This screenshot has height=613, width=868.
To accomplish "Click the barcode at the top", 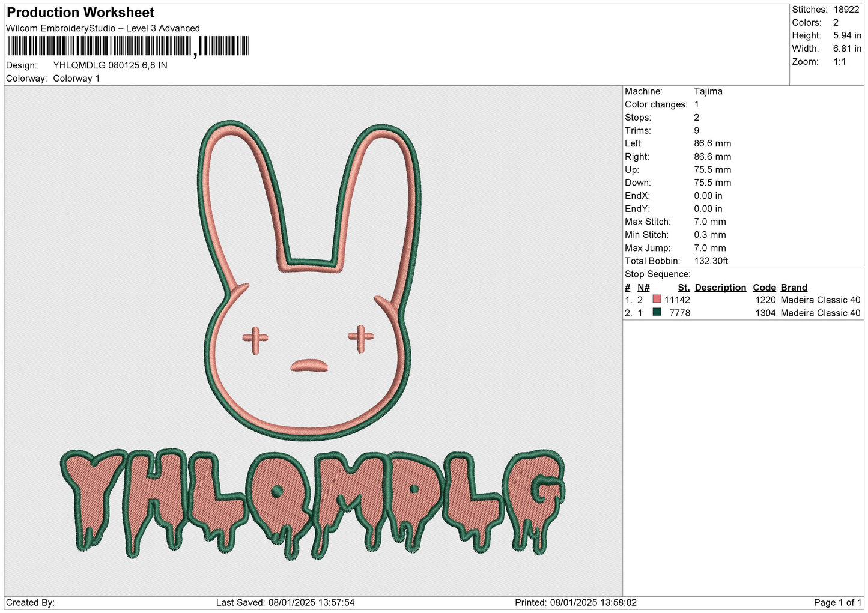I will (x=128, y=46).
